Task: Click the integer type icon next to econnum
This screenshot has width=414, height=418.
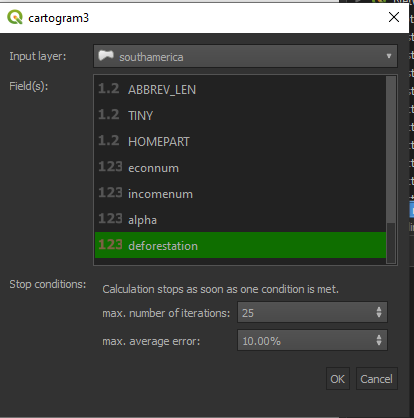Action: pos(110,167)
